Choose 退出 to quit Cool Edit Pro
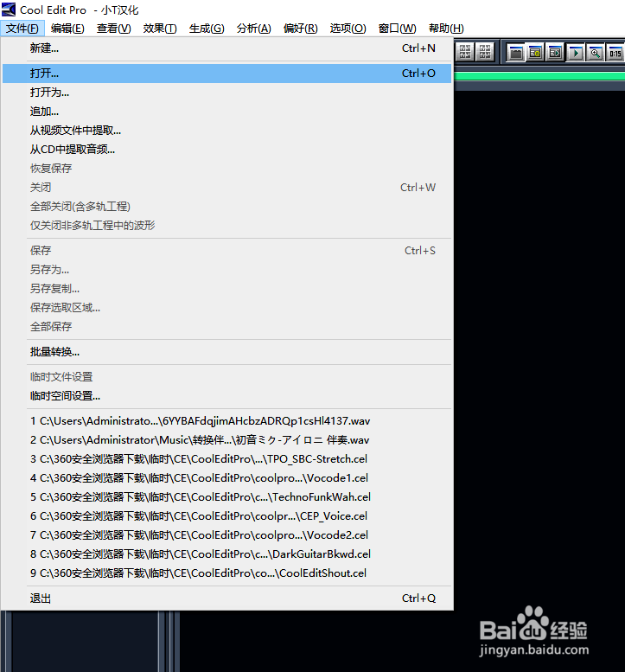625x672 pixels. (x=227, y=598)
